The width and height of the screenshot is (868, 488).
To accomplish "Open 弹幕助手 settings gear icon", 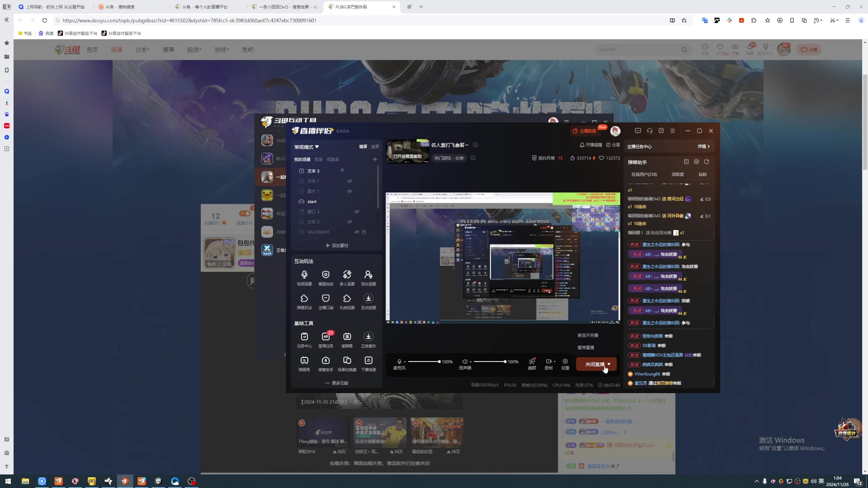I will (x=696, y=162).
